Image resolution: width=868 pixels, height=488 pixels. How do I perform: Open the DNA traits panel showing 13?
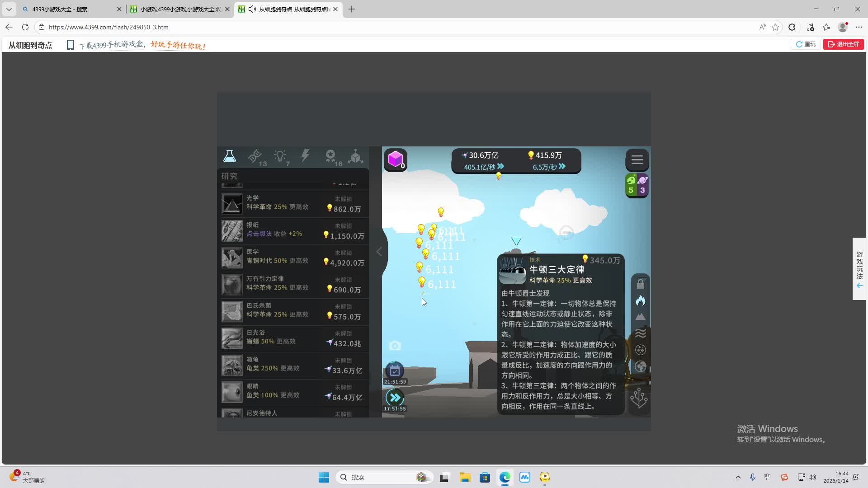255,156
